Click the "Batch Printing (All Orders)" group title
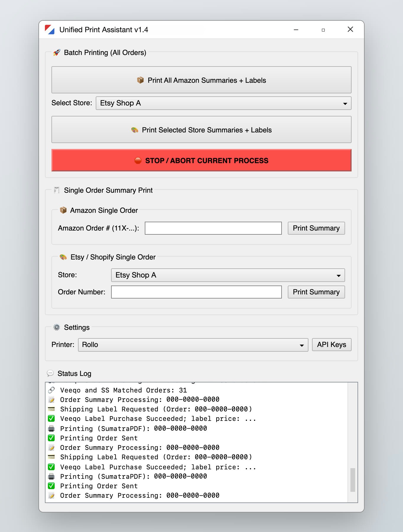 105,53
